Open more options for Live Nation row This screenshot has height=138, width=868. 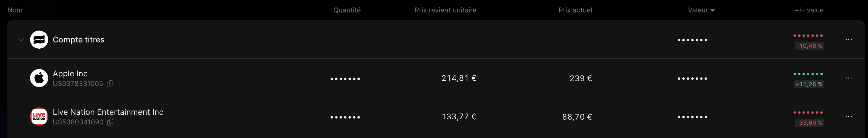point(848,117)
